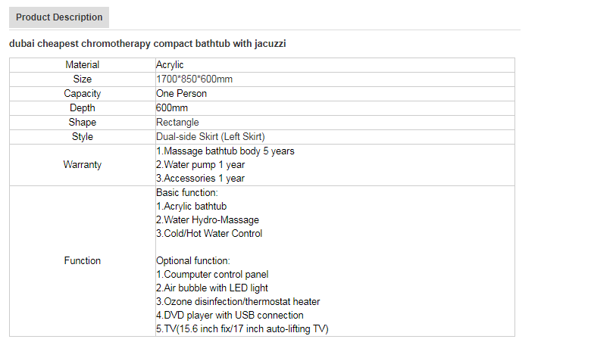Click the Acrylic material value
Viewport: 613px width, 364px height.
pyautogui.click(x=170, y=65)
